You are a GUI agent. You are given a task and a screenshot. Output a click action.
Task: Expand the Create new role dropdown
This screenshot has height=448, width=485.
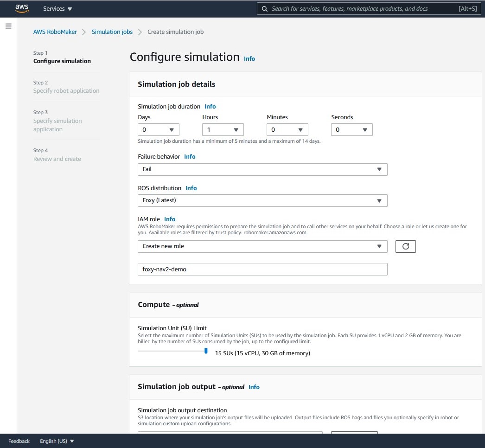(x=262, y=246)
